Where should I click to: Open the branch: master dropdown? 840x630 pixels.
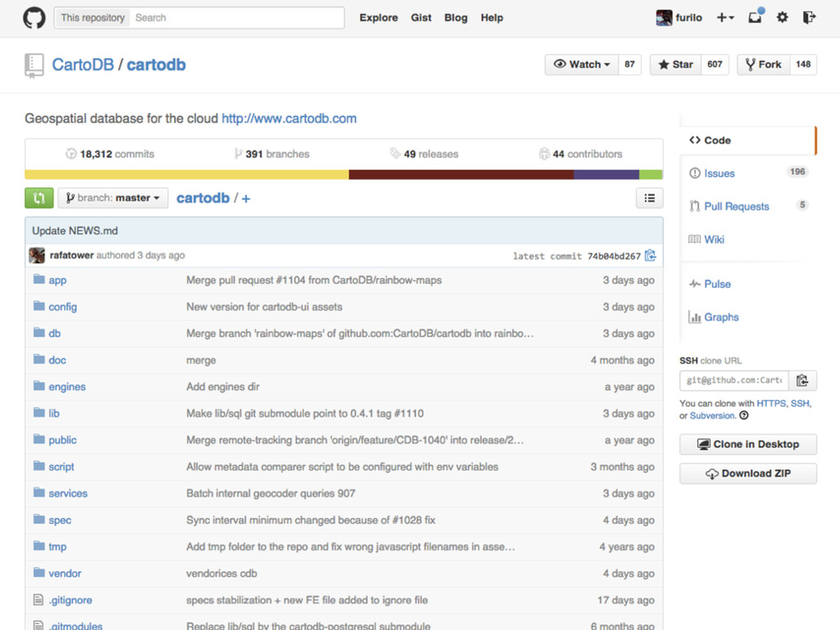pos(113,199)
